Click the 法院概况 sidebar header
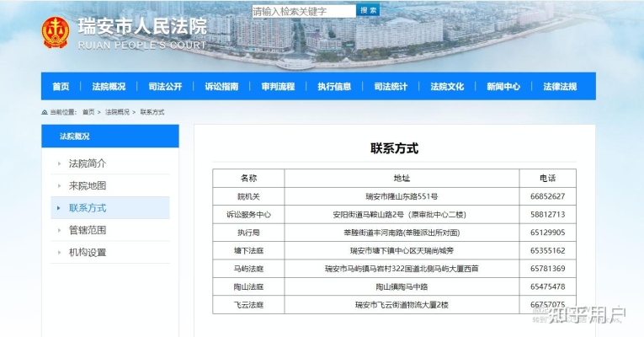This screenshot has height=337, width=644. (x=110, y=136)
